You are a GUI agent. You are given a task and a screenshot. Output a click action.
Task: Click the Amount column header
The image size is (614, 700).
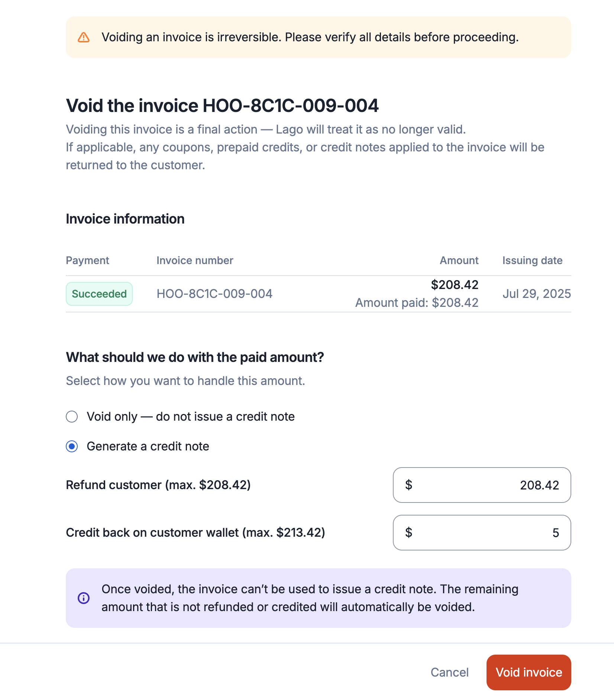459,260
